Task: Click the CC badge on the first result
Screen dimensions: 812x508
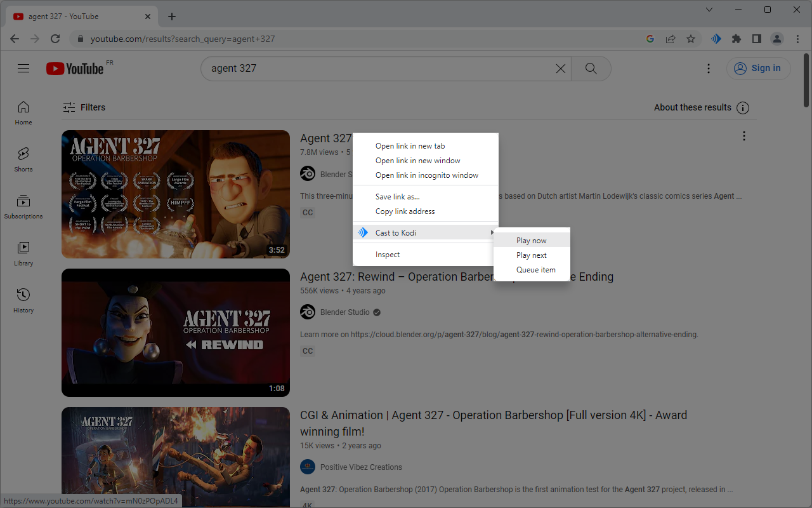Action: click(308, 213)
